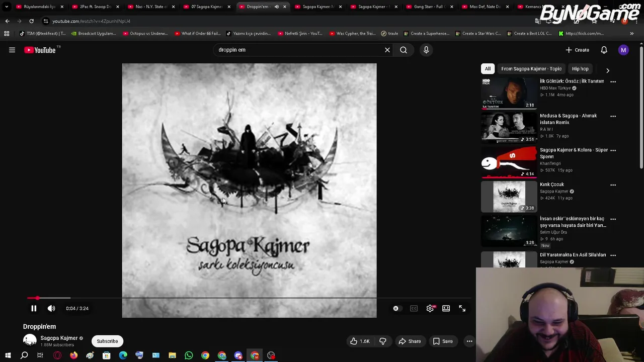Open Task View on taskbar
This screenshot has height=362, width=644.
pos(40,355)
